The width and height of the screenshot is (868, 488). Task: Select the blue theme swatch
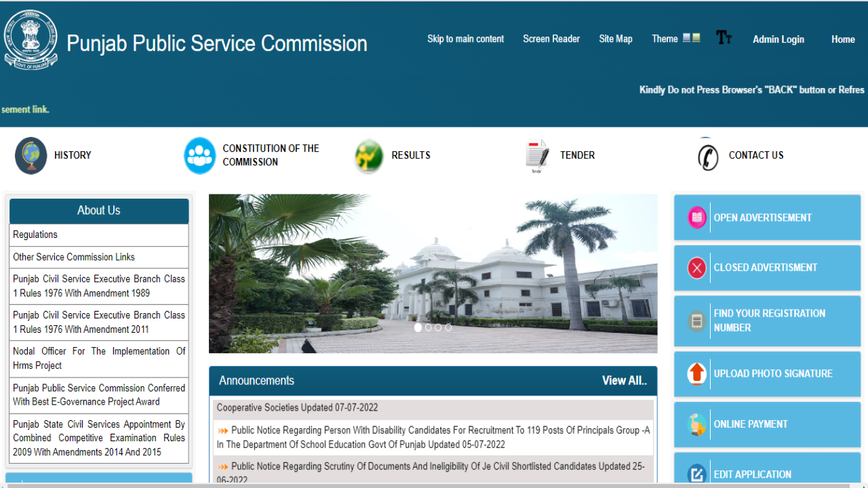tap(687, 38)
